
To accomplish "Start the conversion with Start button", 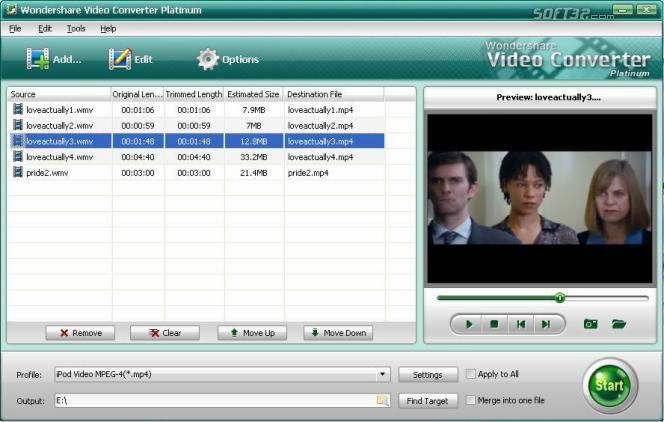I will click(610, 386).
